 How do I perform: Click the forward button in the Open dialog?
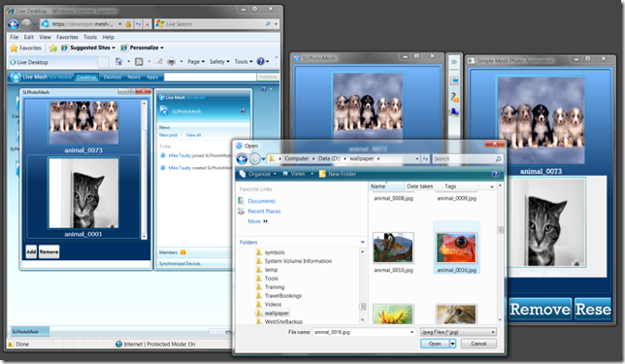(x=254, y=159)
